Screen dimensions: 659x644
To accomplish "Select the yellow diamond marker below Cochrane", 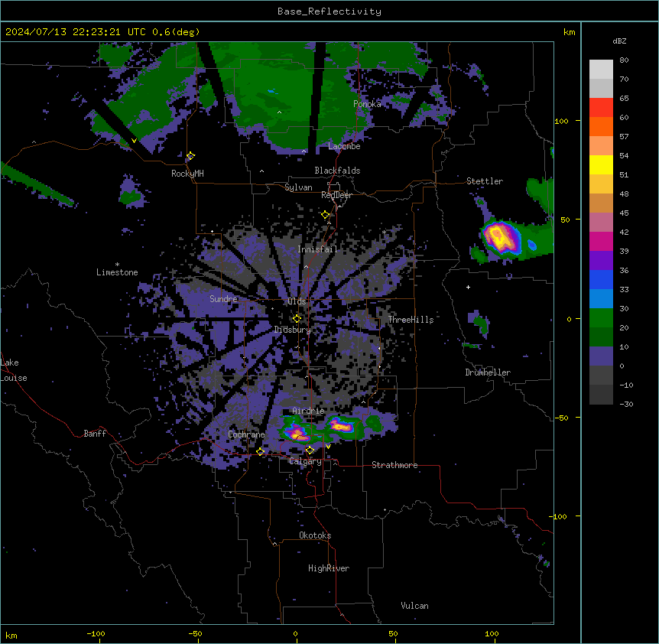I will click(x=260, y=451).
